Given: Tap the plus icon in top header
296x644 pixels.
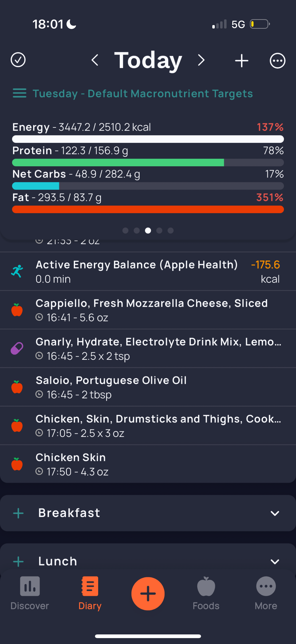Looking at the screenshot, I should pyautogui.click(x=242, y=61).
